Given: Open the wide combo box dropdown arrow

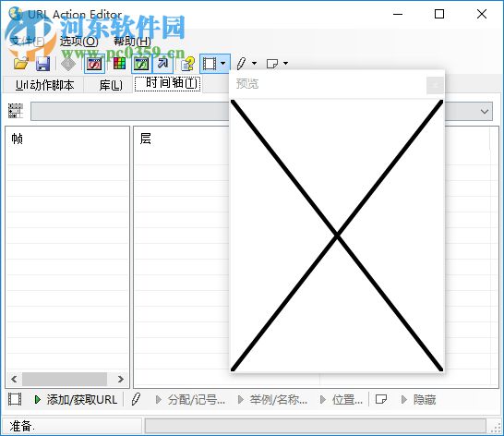Looking at the screenshot, I should point(485,112).
